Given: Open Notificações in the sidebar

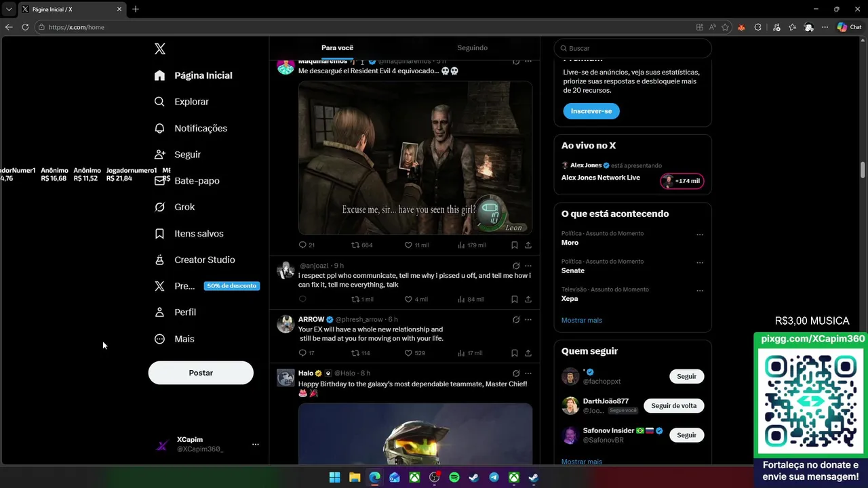Looking at the screenshot, I should click(191, 128).
